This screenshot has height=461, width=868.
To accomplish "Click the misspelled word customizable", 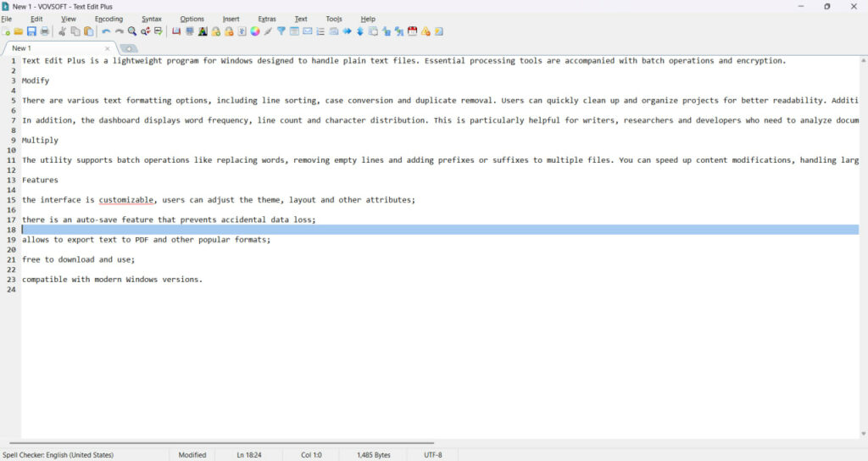I will tap(126, 200).
